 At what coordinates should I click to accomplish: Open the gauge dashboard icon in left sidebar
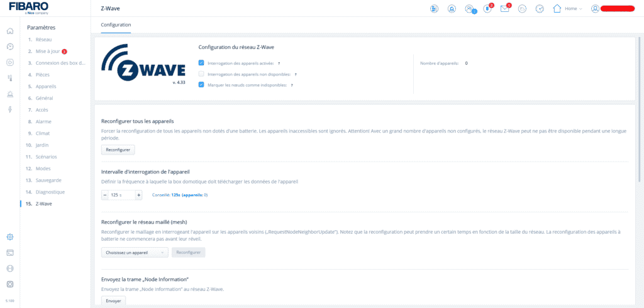pos(10,47)
